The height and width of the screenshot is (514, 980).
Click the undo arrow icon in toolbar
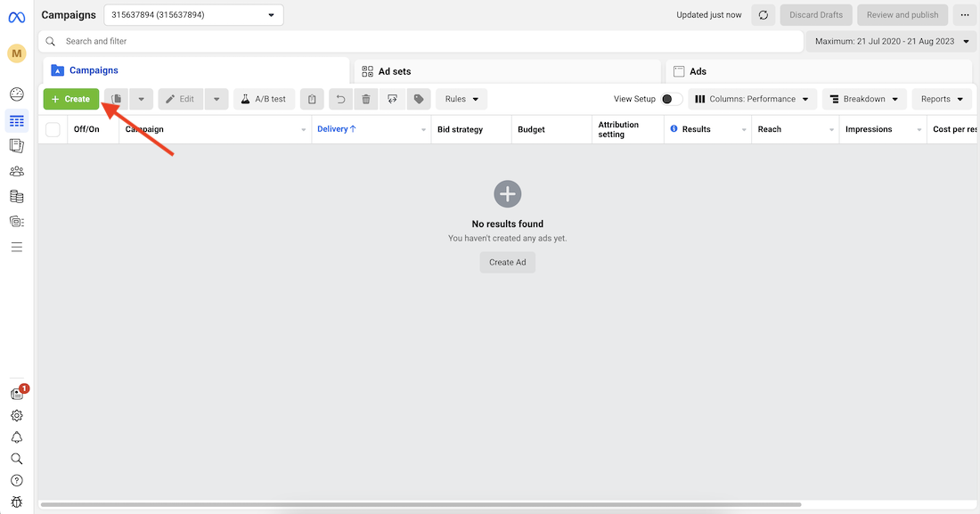point(340,99)
